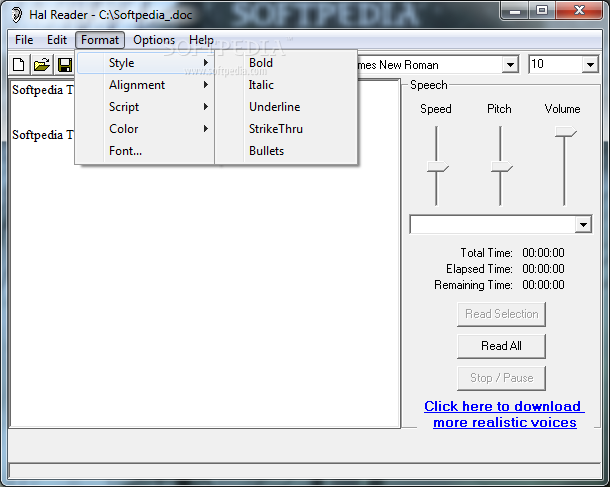
Task: Select the Style submenu entry
Action: (145, 63)
